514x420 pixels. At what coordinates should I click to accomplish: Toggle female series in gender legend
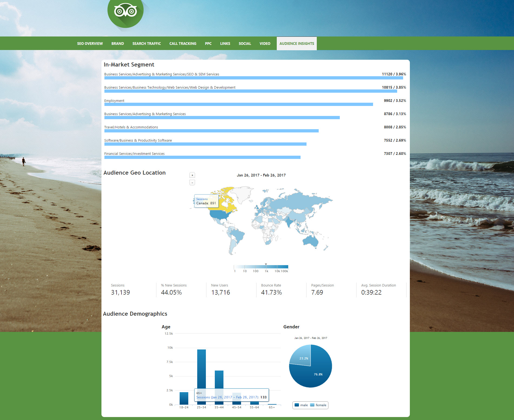click(318, 405)
